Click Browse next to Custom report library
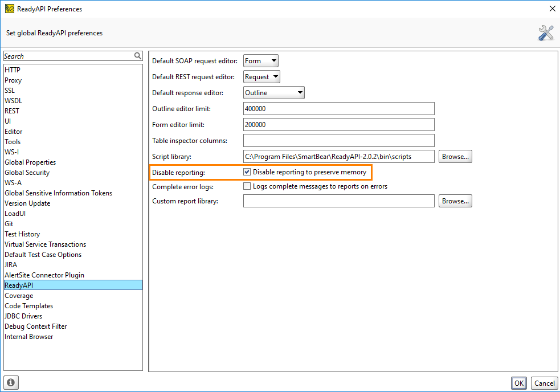 [x=455, y=201]
